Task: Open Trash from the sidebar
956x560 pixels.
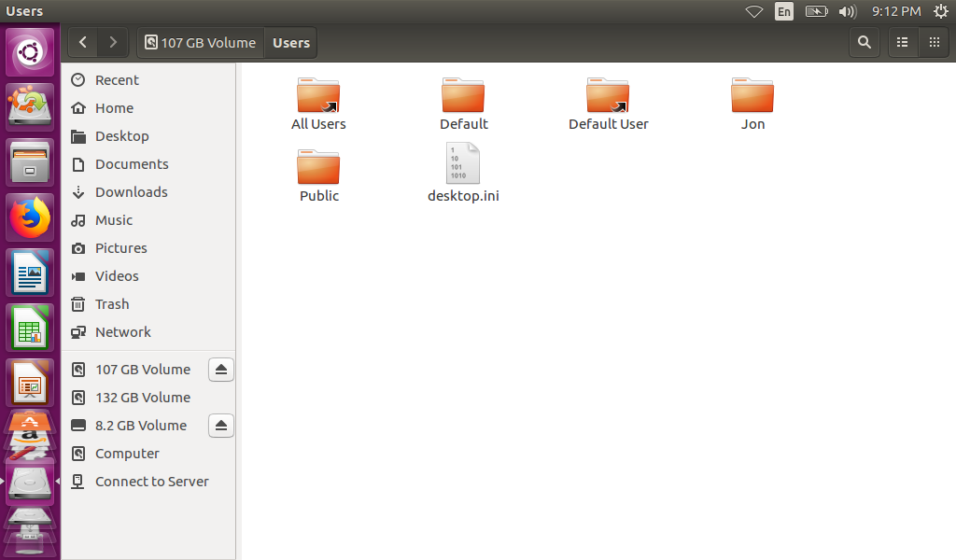Action: tap(112, 304)
